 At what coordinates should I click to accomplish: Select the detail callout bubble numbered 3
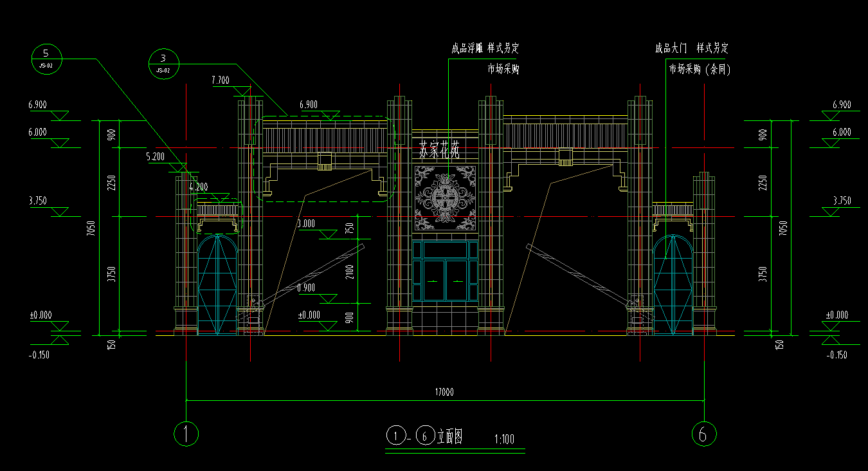(163, 63)
